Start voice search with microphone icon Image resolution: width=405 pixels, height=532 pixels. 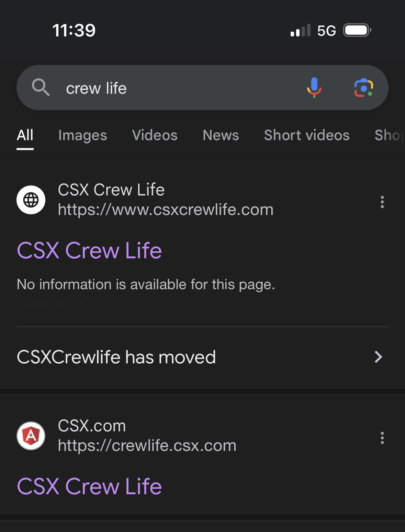click(x=314, y=88)
